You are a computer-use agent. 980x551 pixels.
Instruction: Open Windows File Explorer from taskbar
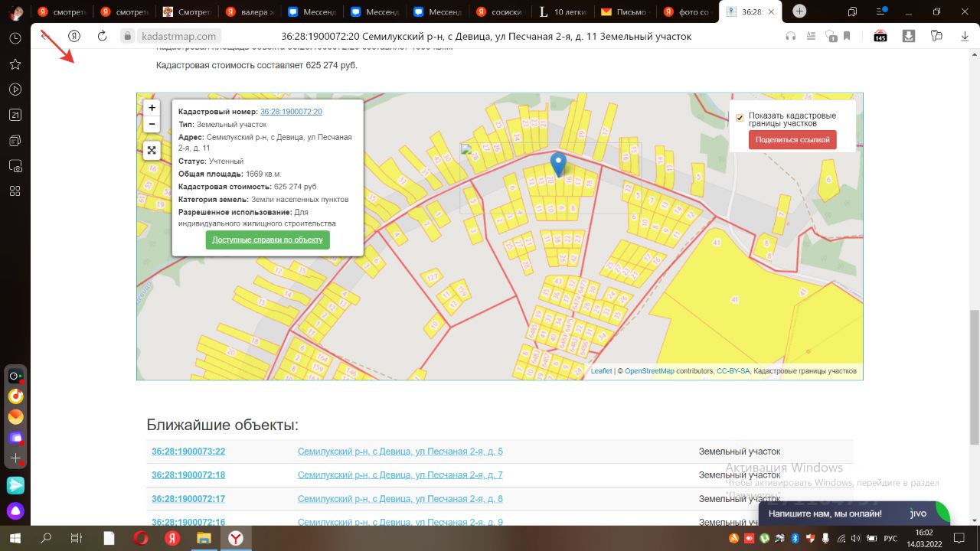(204, 539)
